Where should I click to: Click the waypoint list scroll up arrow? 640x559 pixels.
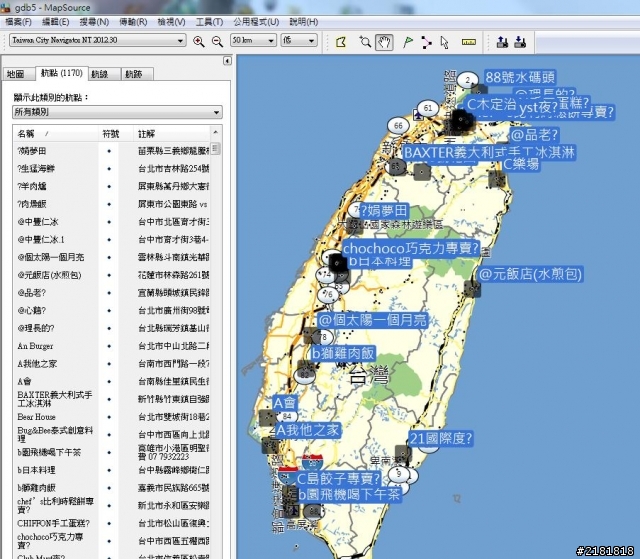pyautogui.click(x=216, y=132)
